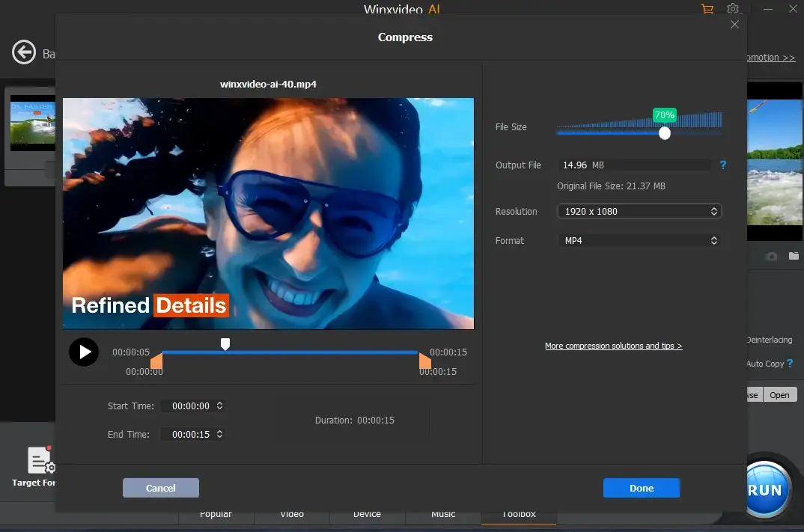Select the source video thumbnail in background
This screenshot has width=804, height=532.
point(33,123)
